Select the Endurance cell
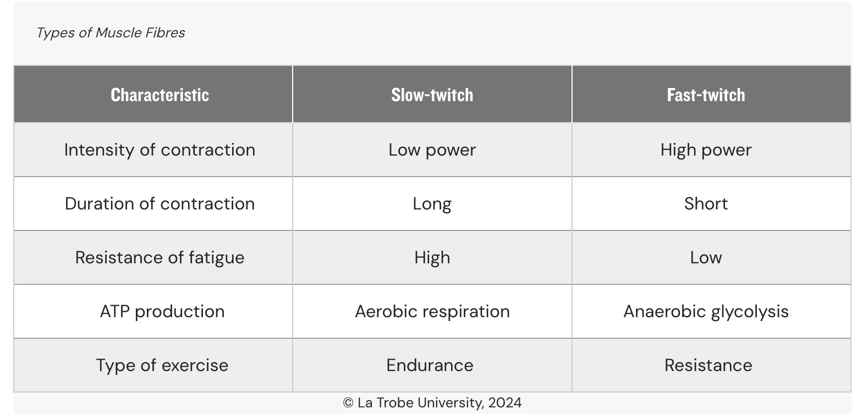The image size is (868, 420). [432, 365]
